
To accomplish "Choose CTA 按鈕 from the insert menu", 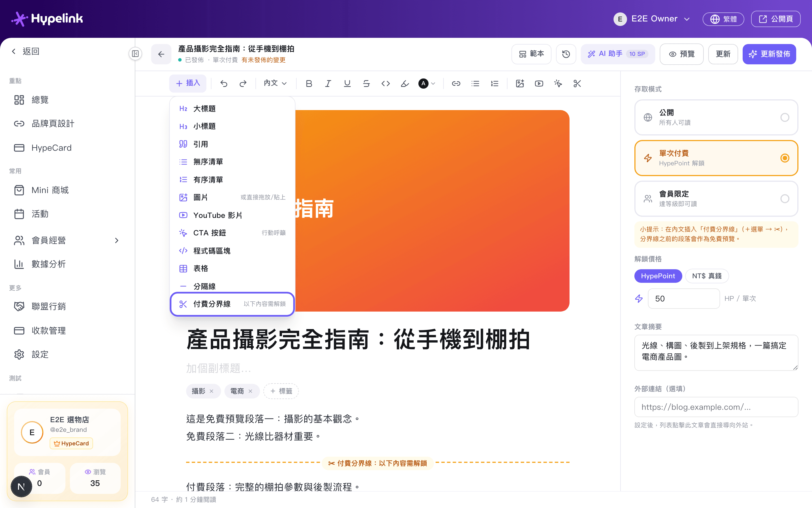I will tap(232, 233).
